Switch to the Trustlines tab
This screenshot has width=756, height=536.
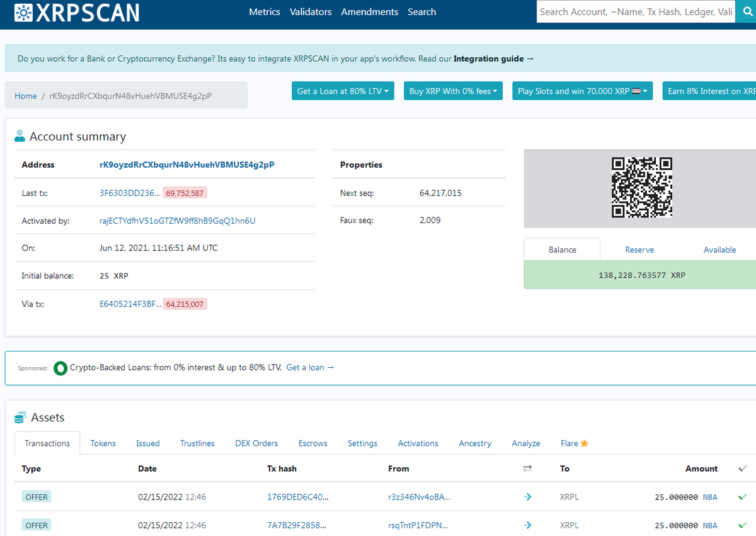click(x=197, y=443)
